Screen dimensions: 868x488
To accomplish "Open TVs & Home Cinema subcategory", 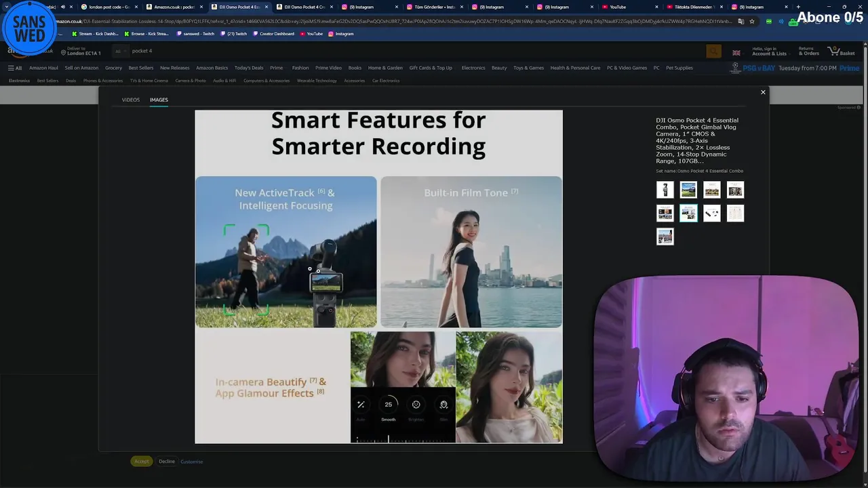I will tap(149, 81).
